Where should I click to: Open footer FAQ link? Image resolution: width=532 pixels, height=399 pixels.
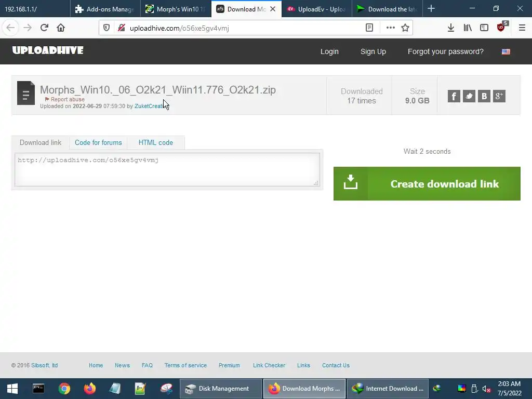tap(147, 365)
